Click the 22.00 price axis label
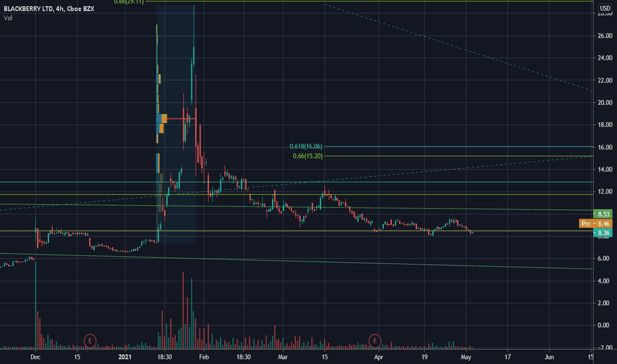This screenshot has height=364, width=617. [x=605, y=80]
